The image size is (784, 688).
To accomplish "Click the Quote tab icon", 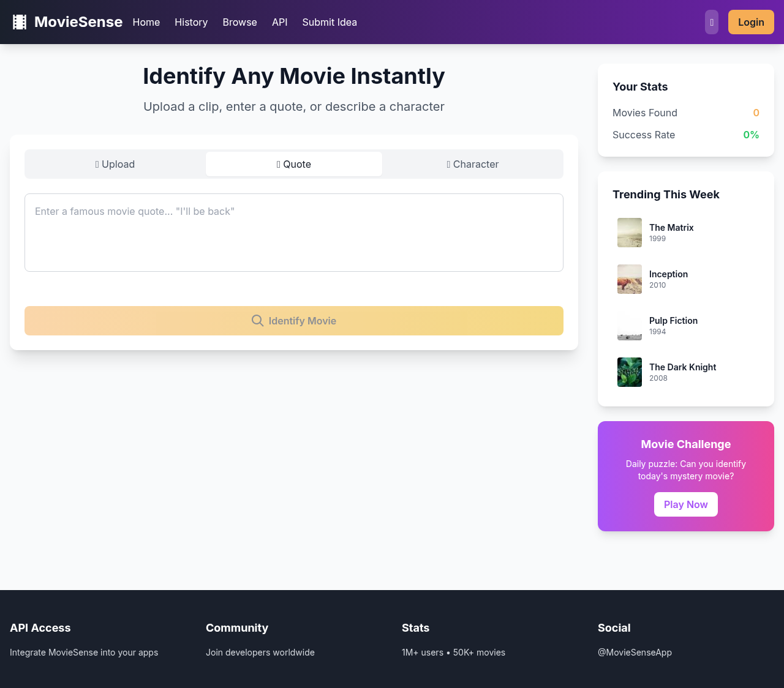I will pos(279,164).
